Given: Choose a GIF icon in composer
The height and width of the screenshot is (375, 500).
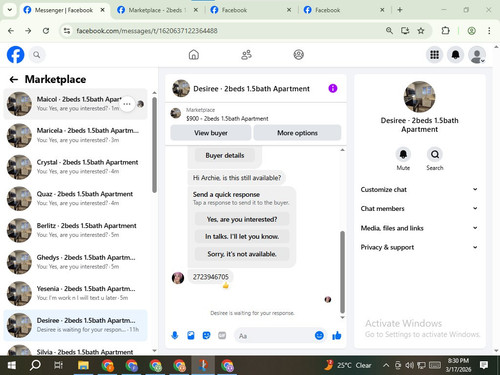Looking at the screenshot, I should point(222,335).
